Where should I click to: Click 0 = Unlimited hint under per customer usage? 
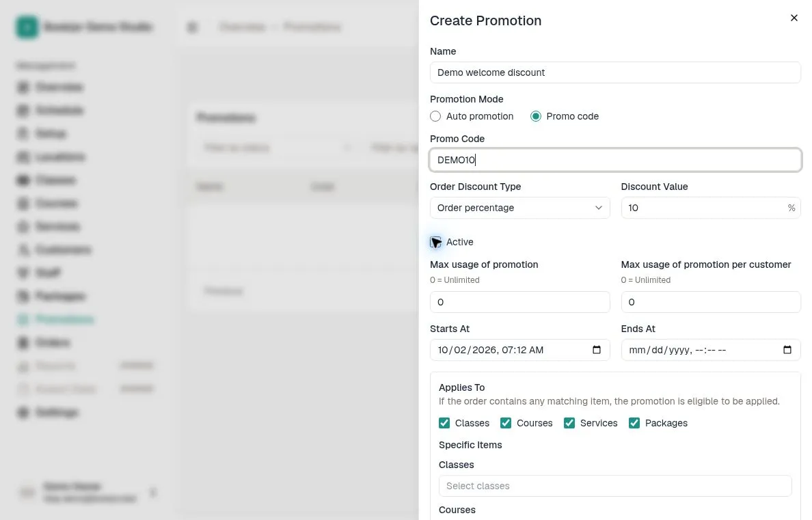click(645, 279)
